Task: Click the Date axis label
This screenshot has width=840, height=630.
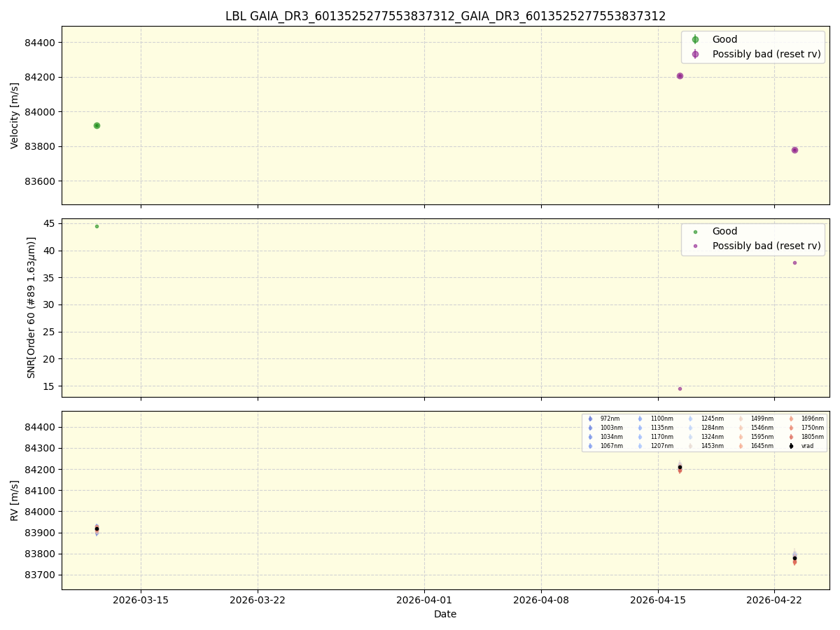Action: [445, 614]
